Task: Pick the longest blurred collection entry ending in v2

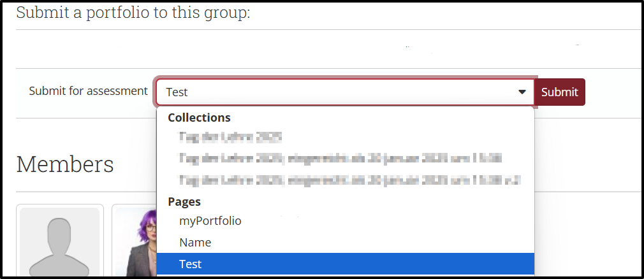Action: click(x=349, y=180)
